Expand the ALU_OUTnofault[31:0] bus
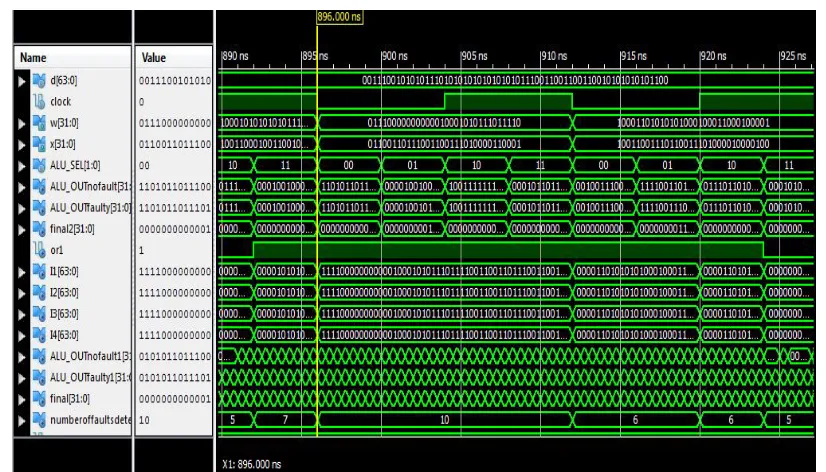 click(x=22, y=188)
